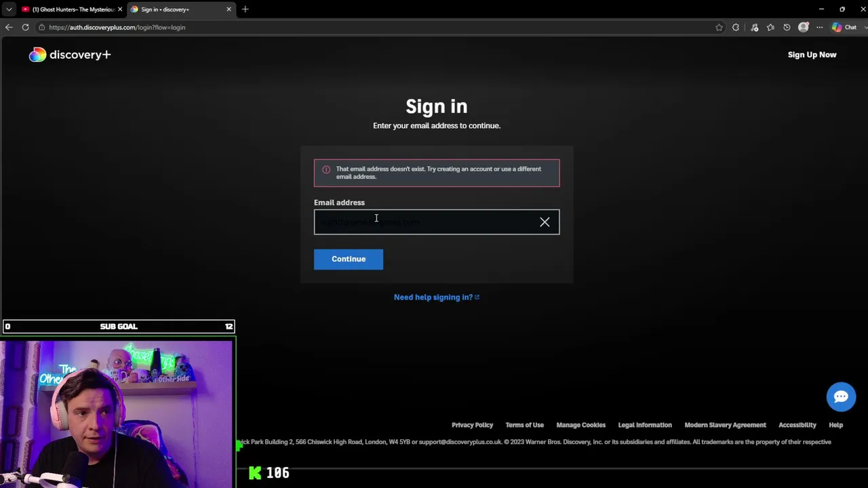The width and height of the screenshot is (868, 488).
Task: Open the Modern Slavery Agreement link
Action: pos(725,425)
